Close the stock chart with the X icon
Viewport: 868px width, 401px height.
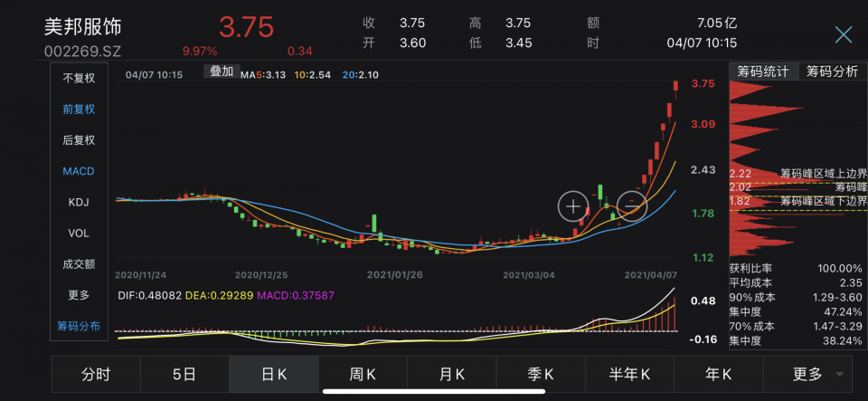(x=843, y=35)
